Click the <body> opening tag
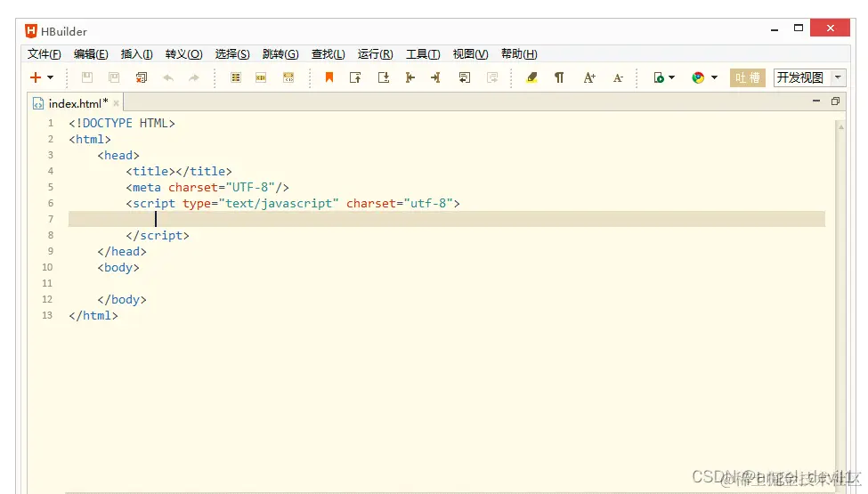Screen dimensions: 868x494 coord(118,267)
